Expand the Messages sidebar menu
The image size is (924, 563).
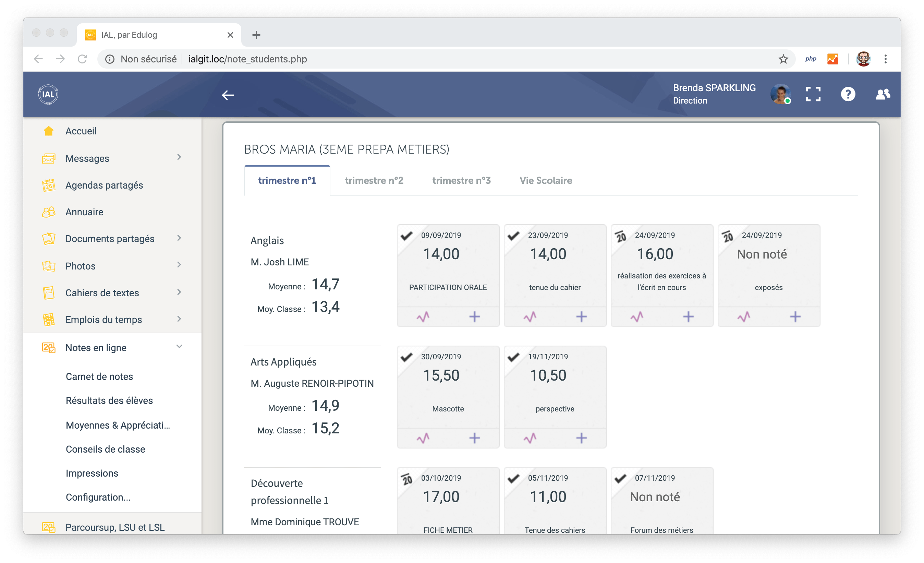coord(179,157)
